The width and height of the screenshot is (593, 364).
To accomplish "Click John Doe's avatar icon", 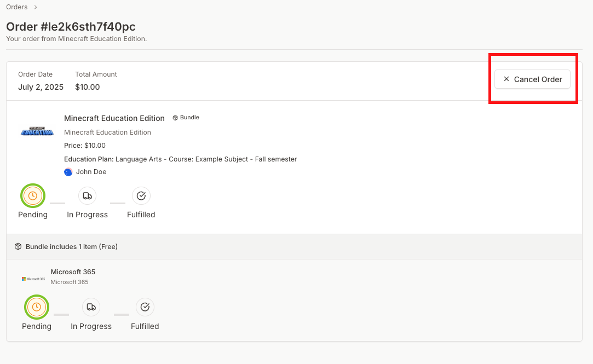I will (x=68, y=172).
